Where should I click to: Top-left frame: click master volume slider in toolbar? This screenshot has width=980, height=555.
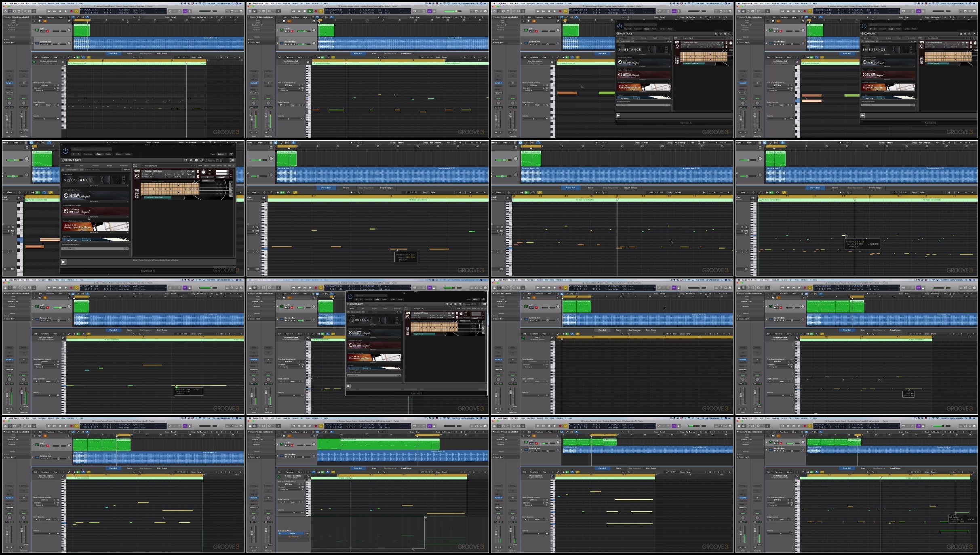[208, 11]
